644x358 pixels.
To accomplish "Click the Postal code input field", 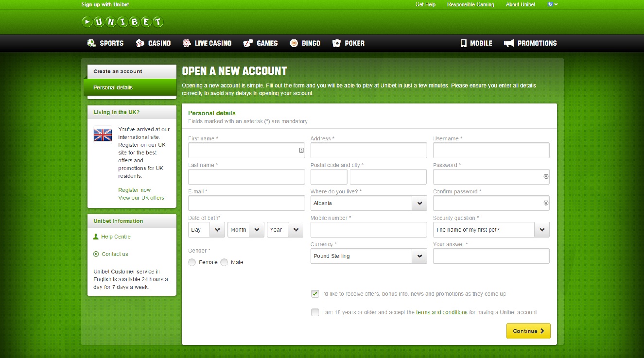I will tap(329, 177).
